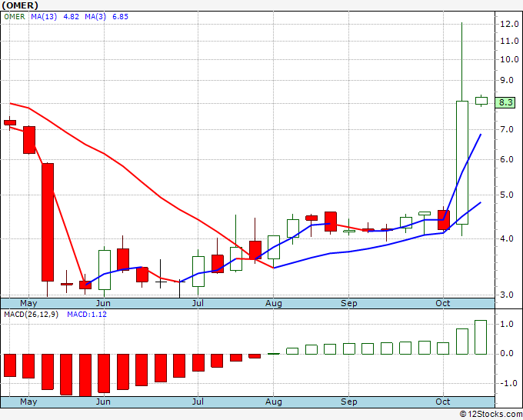Image resolution: width=523 pixels, height=420 pixels.
Task: Click the first green June candle
Action: 105,270
